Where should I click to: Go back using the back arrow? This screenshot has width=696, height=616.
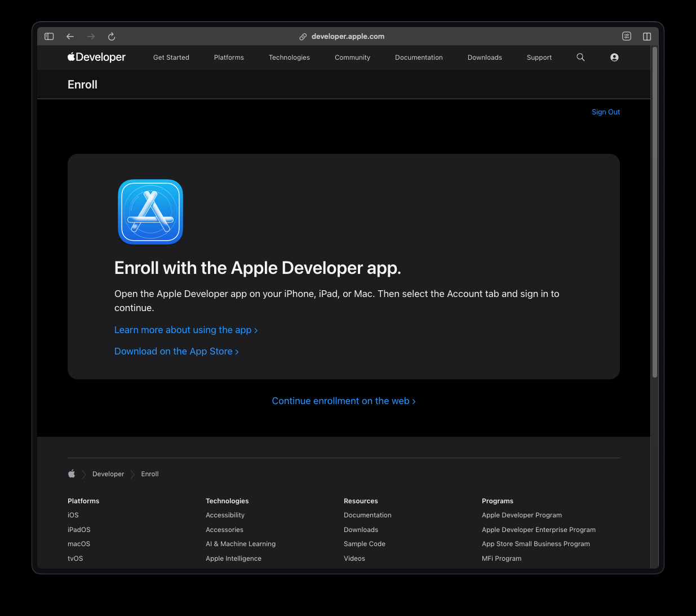[x=70, y=37]
